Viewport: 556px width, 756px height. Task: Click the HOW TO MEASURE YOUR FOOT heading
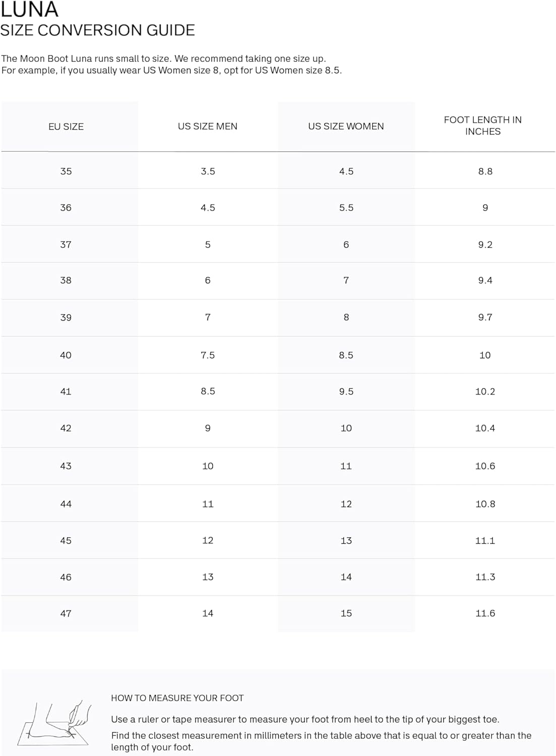click(177, 698)
